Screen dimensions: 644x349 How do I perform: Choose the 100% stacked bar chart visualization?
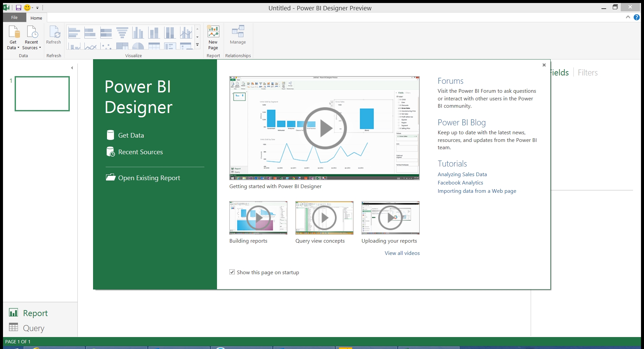tap(106, 33)
